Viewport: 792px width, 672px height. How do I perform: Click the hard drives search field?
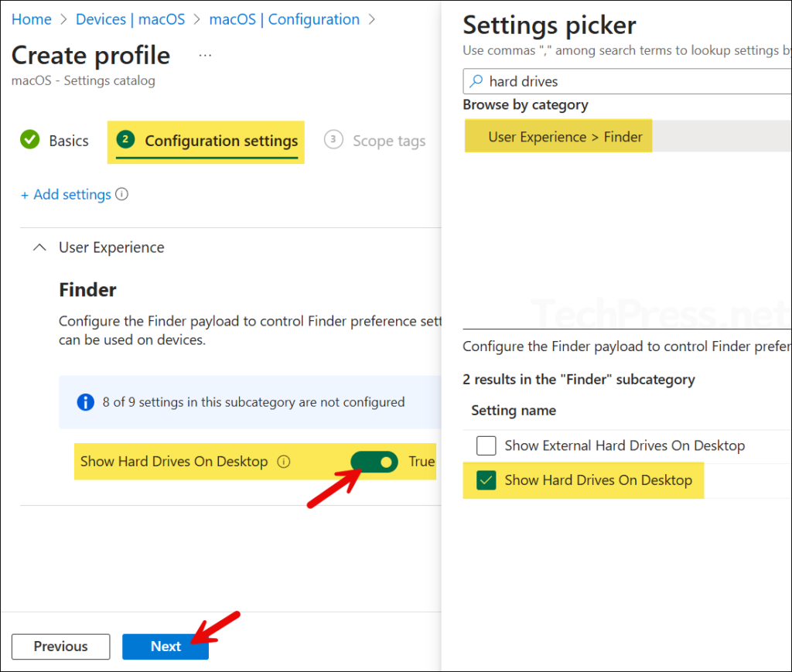click(626, 81)
